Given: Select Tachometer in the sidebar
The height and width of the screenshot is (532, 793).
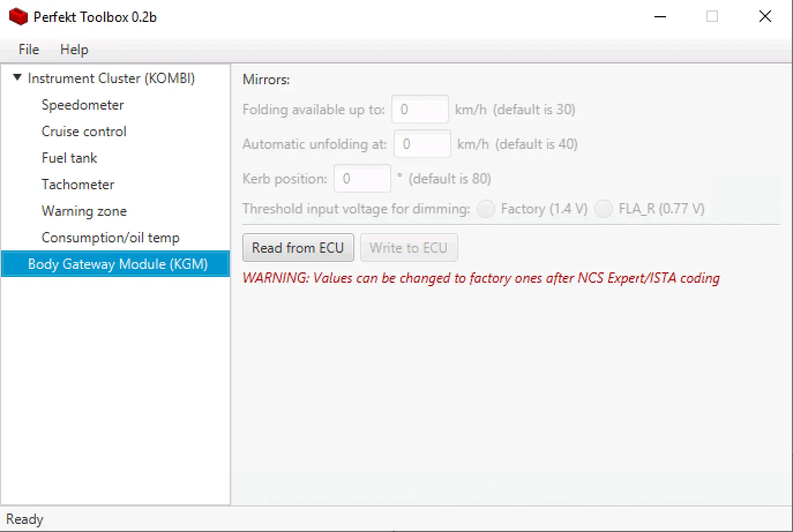Looking at the screenshot, I should point(78,185).
